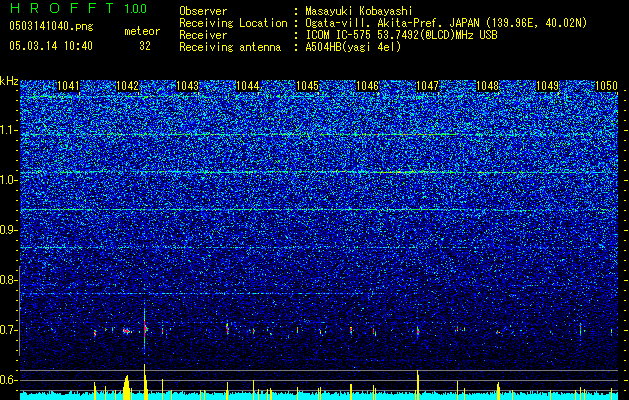Click the 1050 time marker

point(607,86)
